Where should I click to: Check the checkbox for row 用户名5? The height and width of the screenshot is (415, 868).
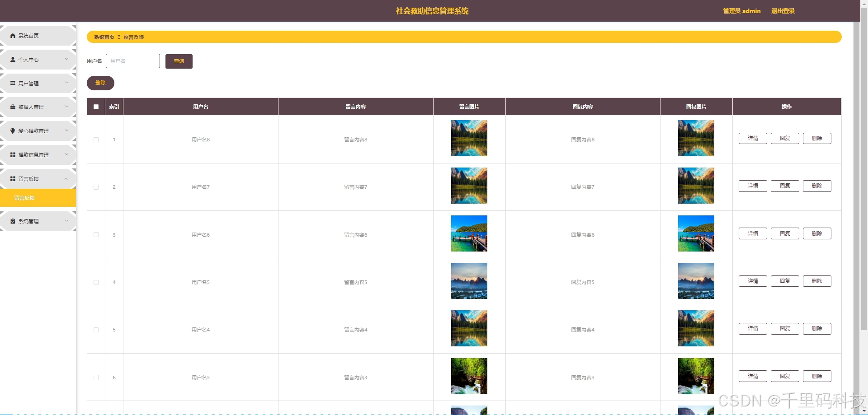click(96, 282)
